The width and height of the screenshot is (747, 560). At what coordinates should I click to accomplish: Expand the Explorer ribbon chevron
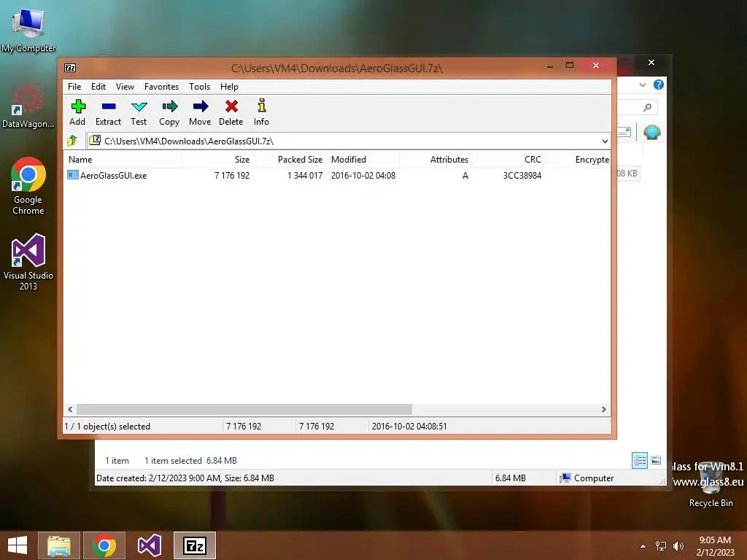(642, 85)
